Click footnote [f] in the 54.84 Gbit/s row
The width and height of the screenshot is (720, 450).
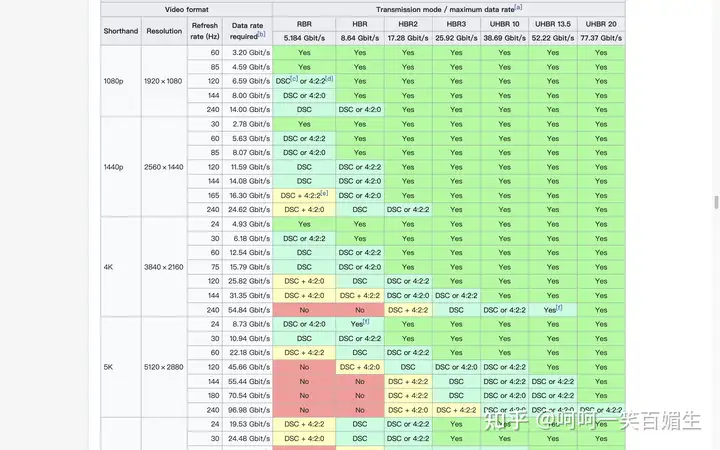[559, 308]
